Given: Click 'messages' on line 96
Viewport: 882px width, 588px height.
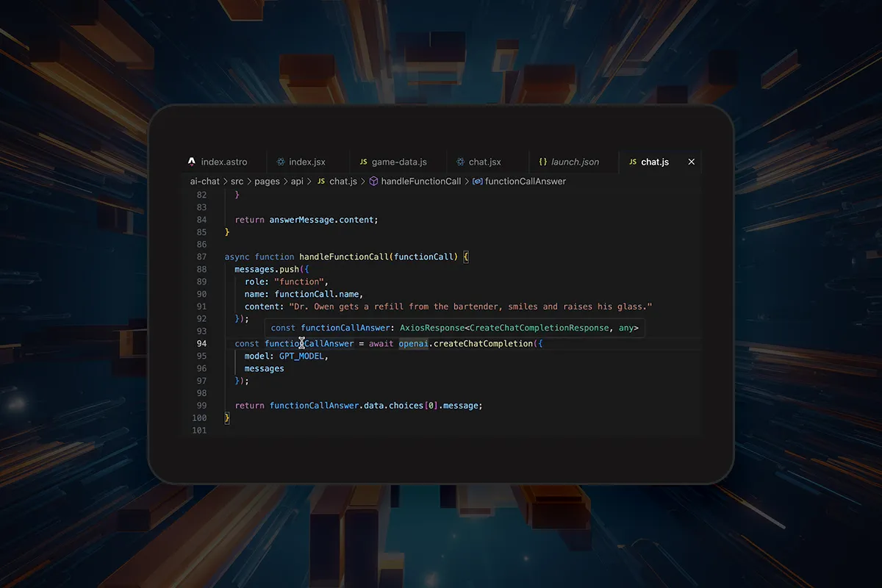Looking at the screenshot, I should (x=264, y=368).
